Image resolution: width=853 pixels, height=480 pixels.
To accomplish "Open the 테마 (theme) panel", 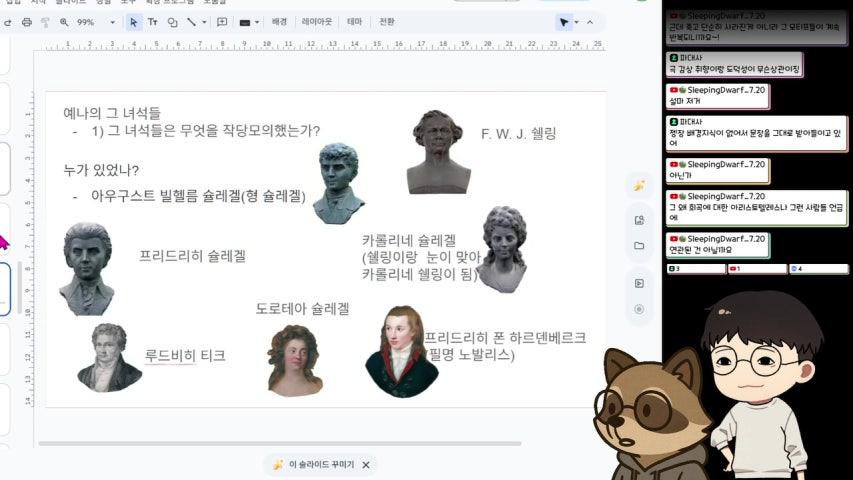I will (x=355, y=22).
